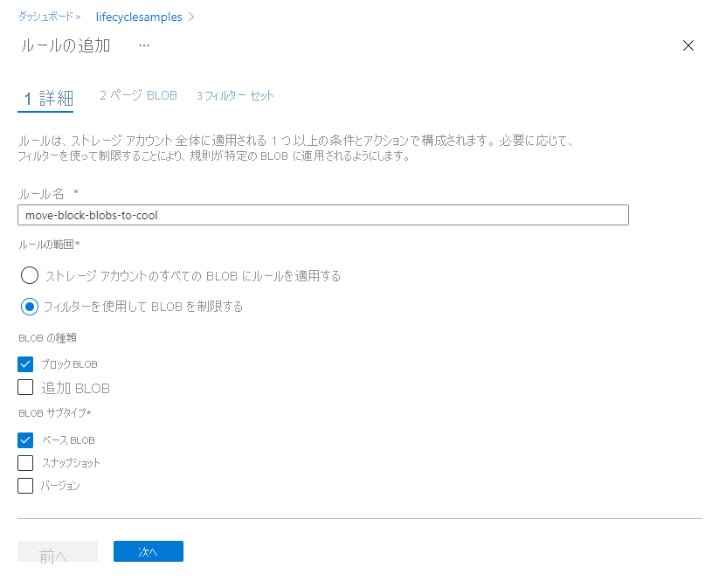This screenshot has width=719, height=588.
Task: Switch to the 2 ページ BLOB tab
Action: pyautogui.click(x=137, y=94)
